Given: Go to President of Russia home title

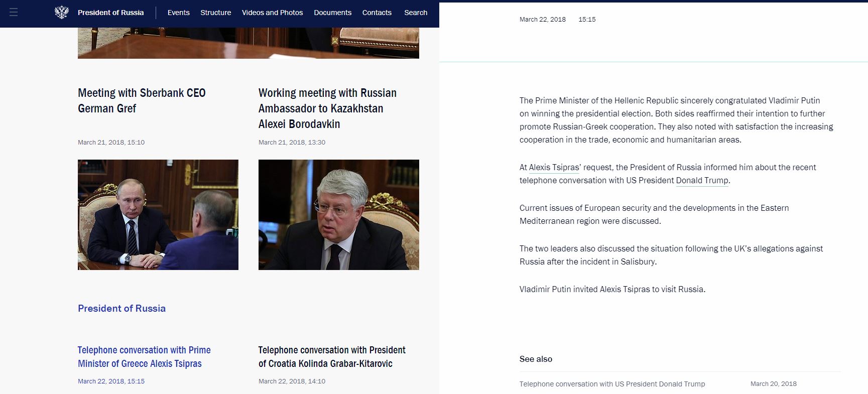Looking at the screenshot, I should (110, 13).
